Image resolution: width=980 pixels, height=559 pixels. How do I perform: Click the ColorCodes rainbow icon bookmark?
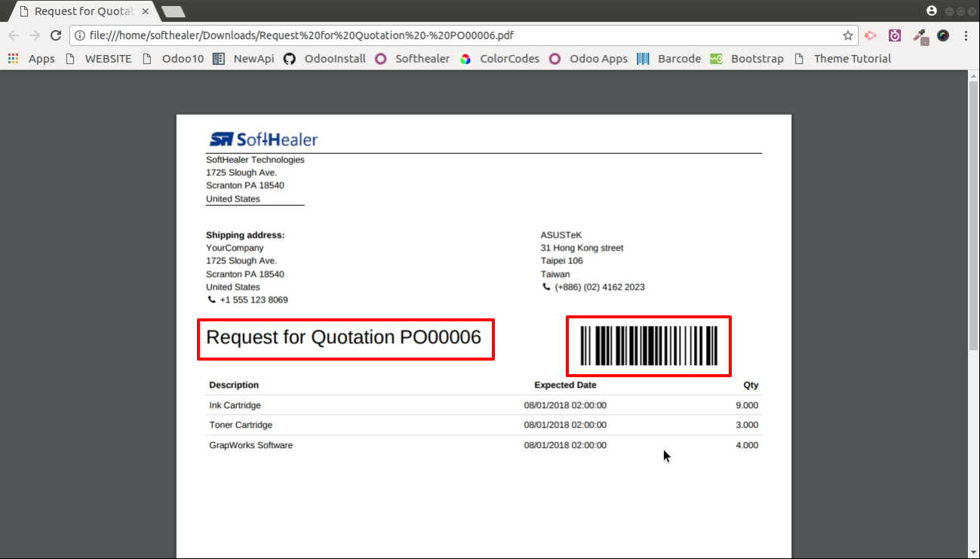coord(465,59)
